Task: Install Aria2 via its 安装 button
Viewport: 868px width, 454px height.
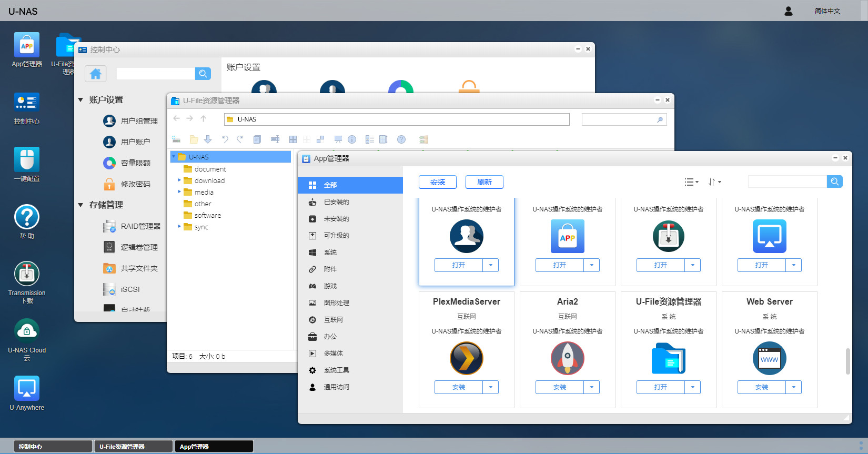Action: click(560, 387)
